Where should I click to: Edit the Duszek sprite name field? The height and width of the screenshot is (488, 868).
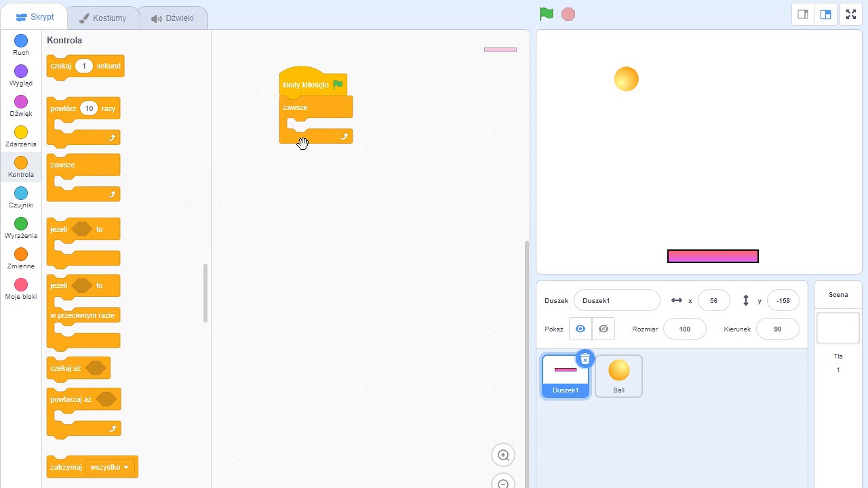pos(617,300)
